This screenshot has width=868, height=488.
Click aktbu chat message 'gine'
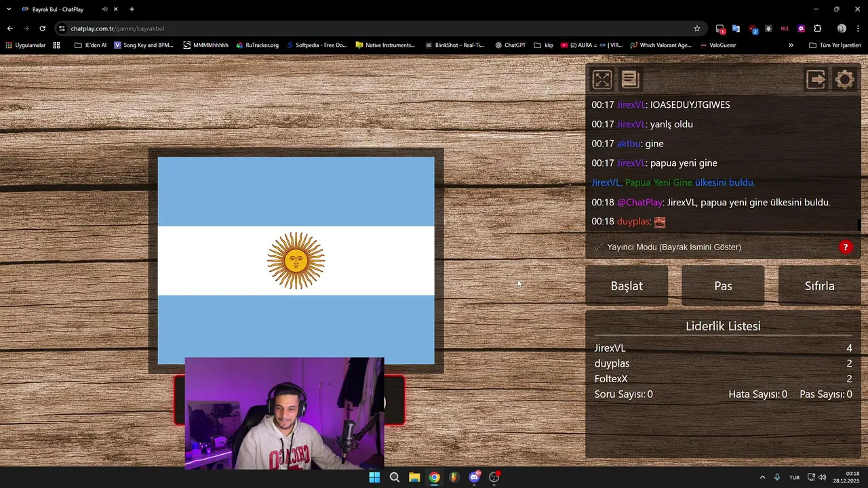pyautogui.click(x=654, y=144)
